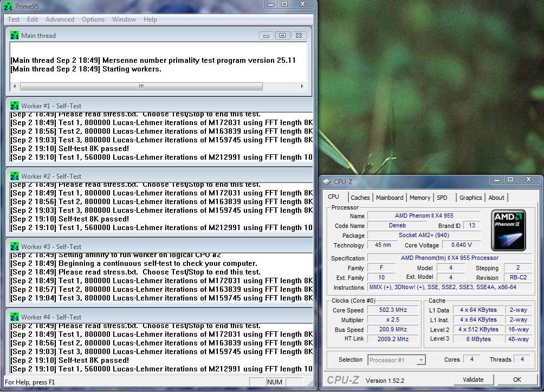Click the Stepping value 2
This screenshot has width=544, height=392.
coord(518,268)
